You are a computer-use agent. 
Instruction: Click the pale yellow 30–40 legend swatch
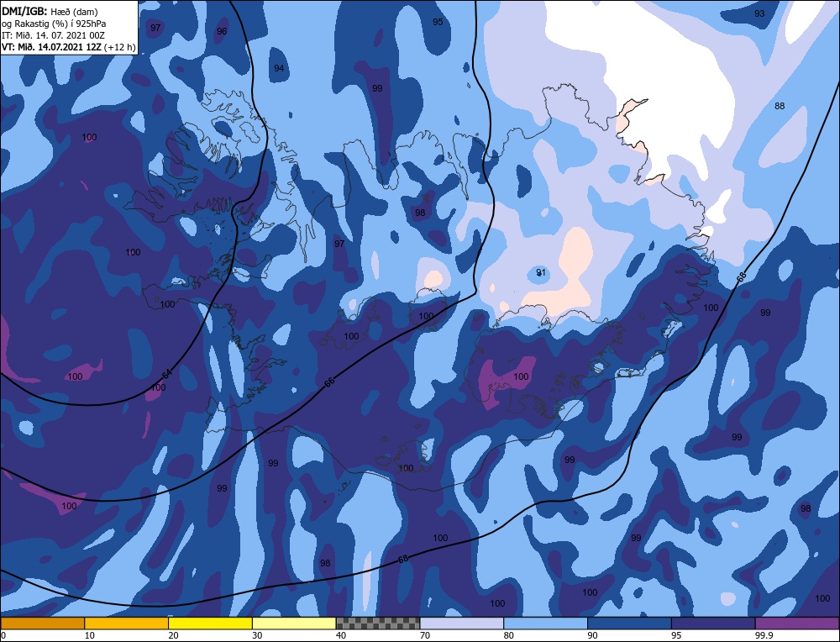(x=294, y=623)
